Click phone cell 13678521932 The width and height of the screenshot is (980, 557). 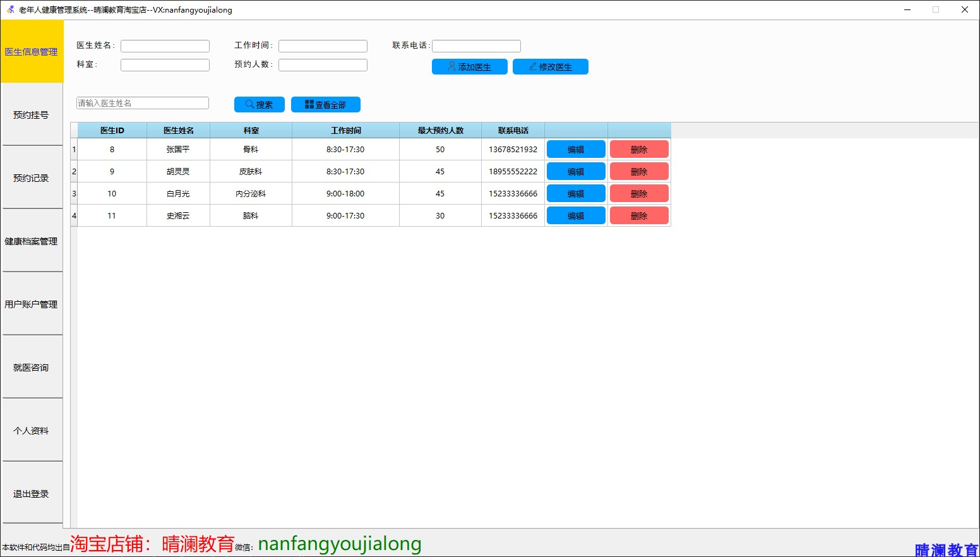tap(513, 150)
